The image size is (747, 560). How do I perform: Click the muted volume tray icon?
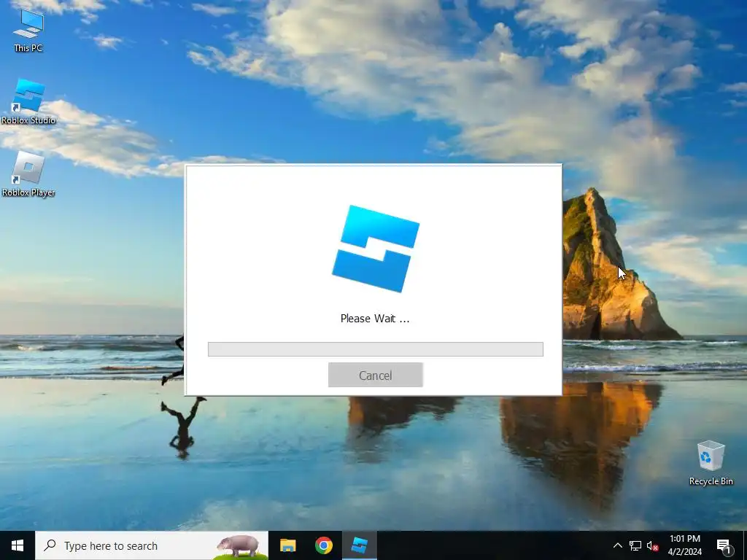(x=652, y=545)
